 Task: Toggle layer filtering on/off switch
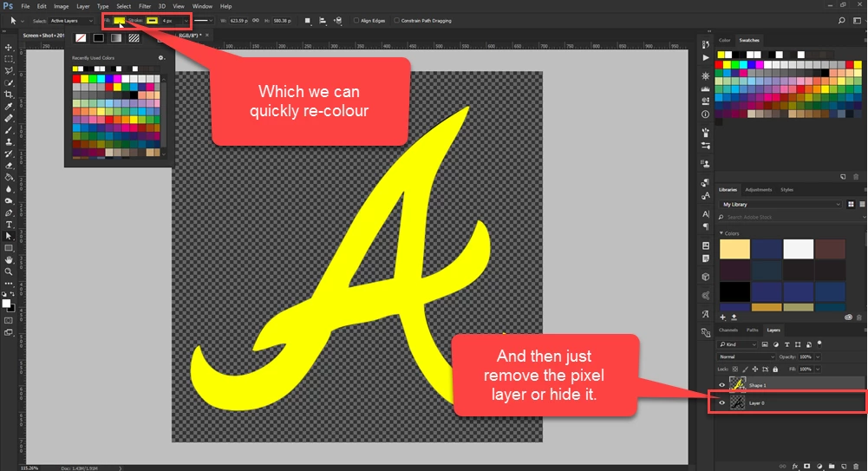point(819,343)
